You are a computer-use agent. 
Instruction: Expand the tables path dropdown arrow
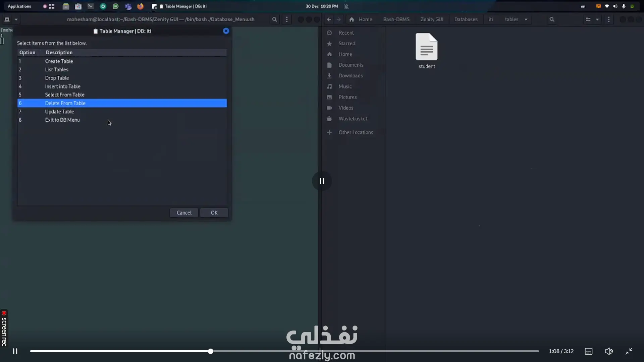click(x=526, y=19)
